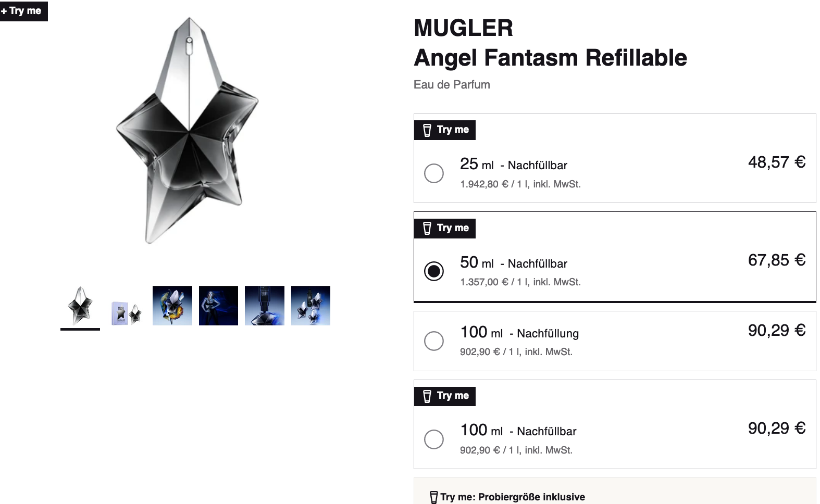Choose the 100 ml Nachfüllbar radio option

tap(433, 439)
